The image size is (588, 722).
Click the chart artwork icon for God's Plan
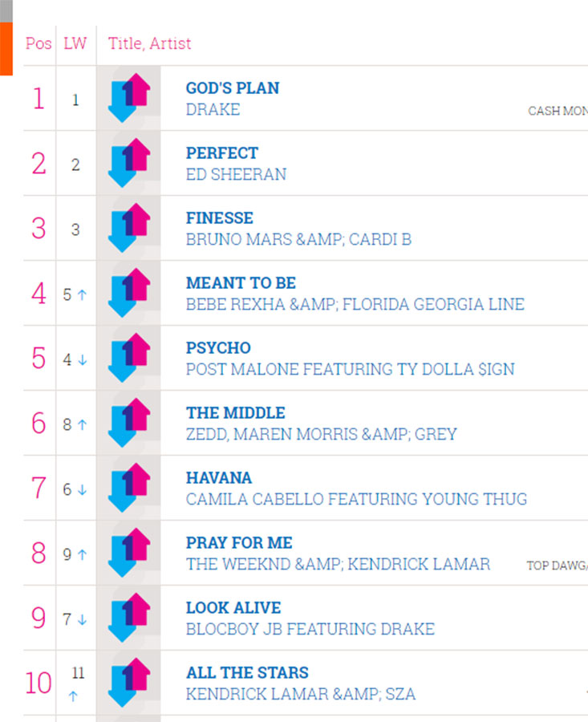(129, 98)
